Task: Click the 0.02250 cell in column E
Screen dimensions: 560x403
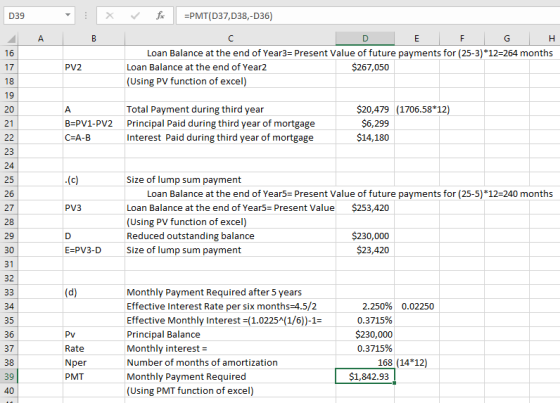Action: 417,307
